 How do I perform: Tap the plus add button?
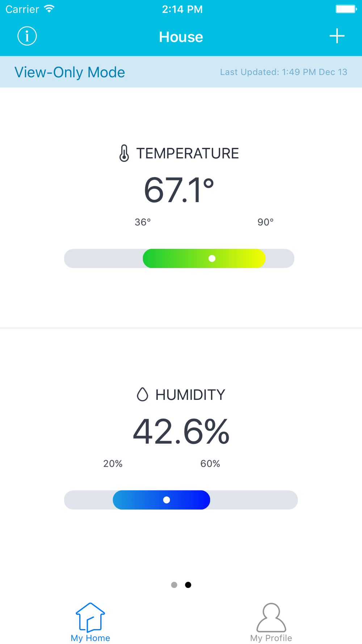pyautogui.click(x=337, y=36)
